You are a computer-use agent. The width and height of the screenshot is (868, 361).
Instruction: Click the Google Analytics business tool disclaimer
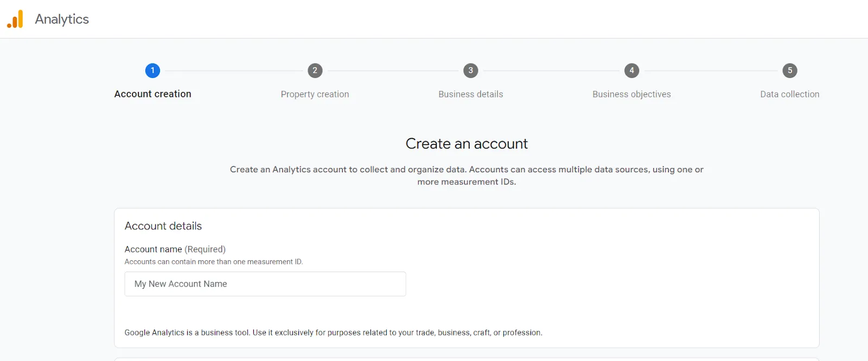[333, 333]
